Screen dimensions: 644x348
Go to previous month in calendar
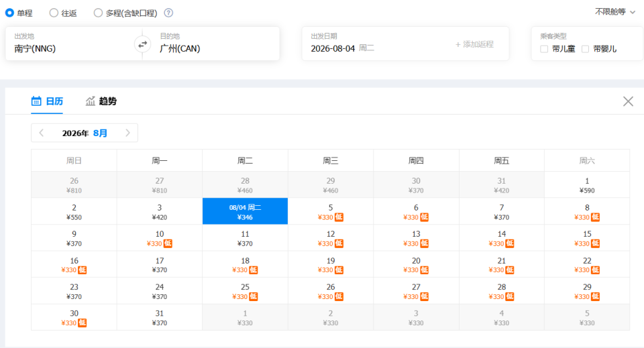click(x=42, y=133)
